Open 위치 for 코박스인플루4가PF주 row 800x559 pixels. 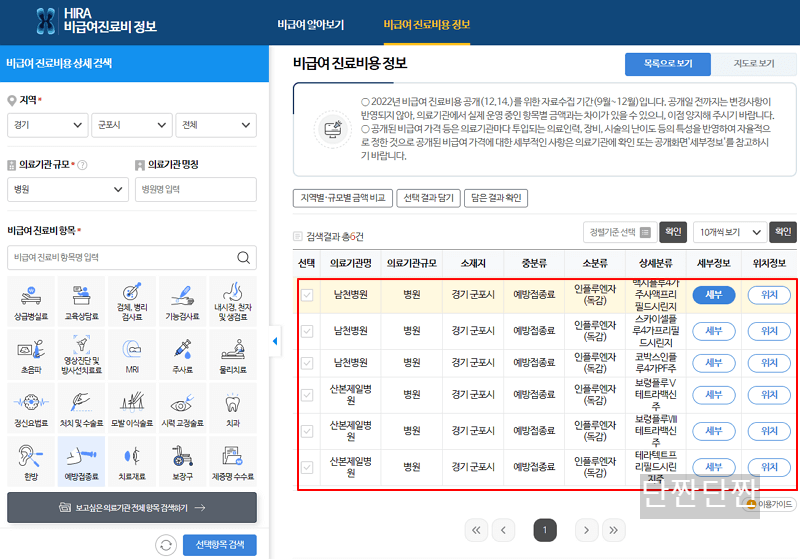tap(769, 363)
